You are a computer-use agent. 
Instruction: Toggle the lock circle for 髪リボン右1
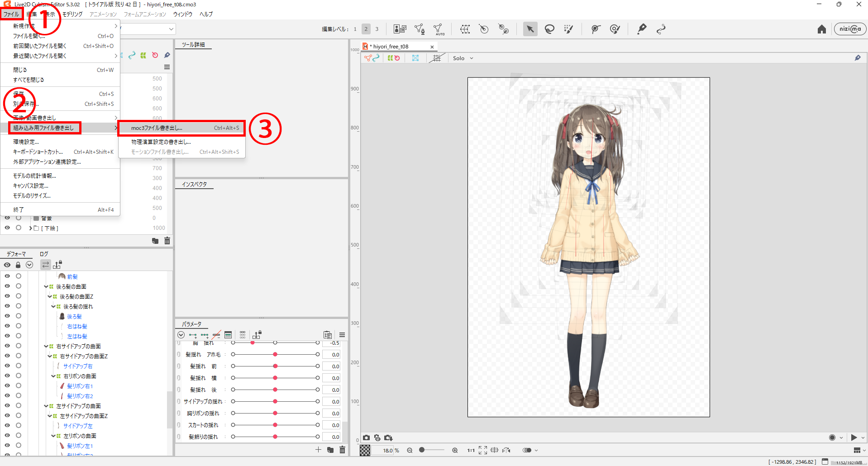point(19,385)
